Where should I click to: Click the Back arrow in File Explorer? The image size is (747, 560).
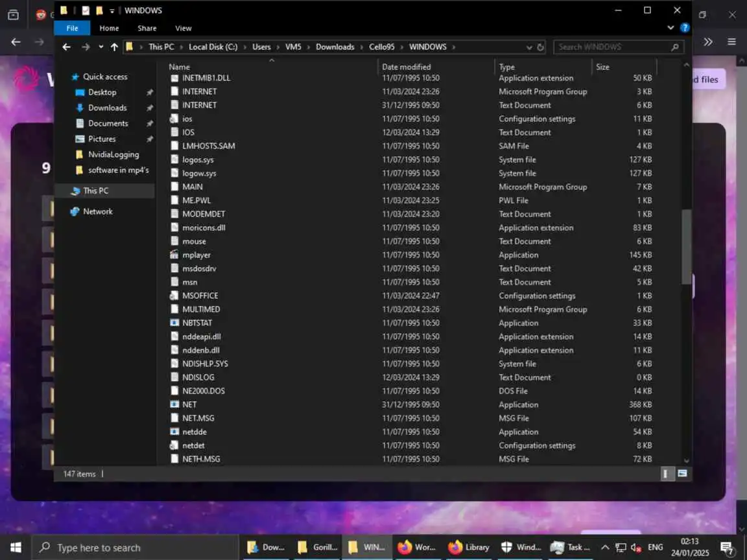[67, 47]
